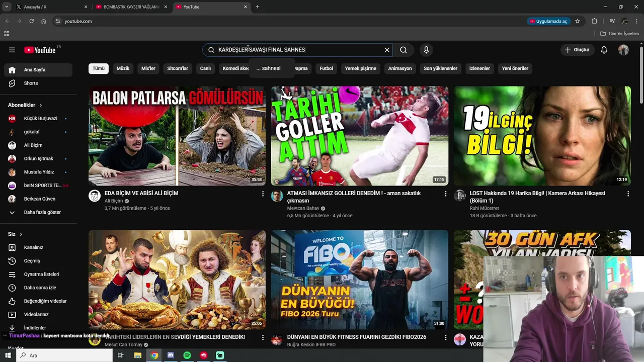Open Videolarınız in sidebar
Screen dimensions: 644x362
click(38, 314)
